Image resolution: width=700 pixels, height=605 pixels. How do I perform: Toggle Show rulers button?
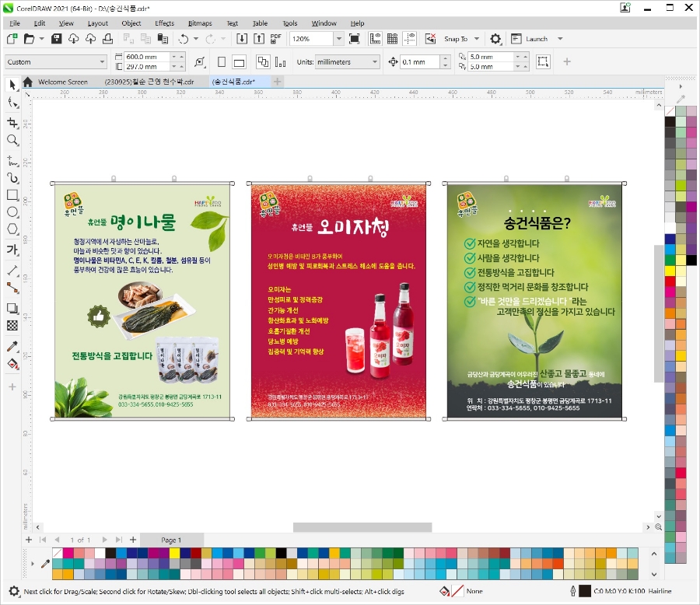(x=375, y=39)
